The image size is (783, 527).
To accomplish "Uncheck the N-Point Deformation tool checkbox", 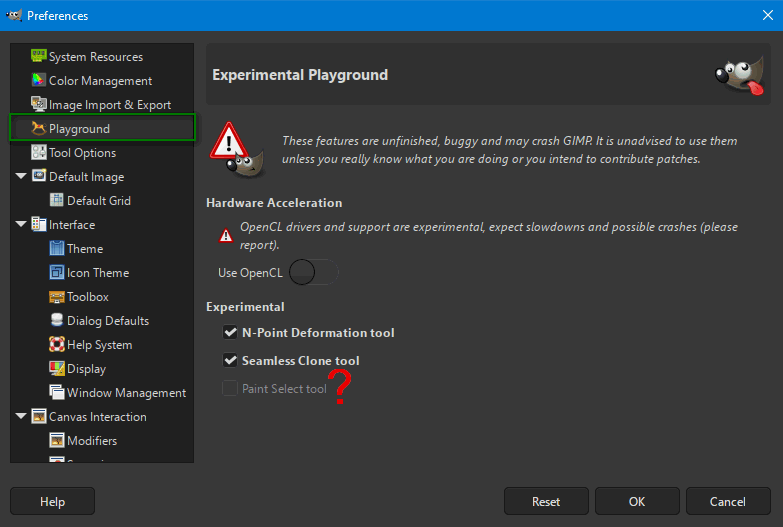I will tap(230, 332).
